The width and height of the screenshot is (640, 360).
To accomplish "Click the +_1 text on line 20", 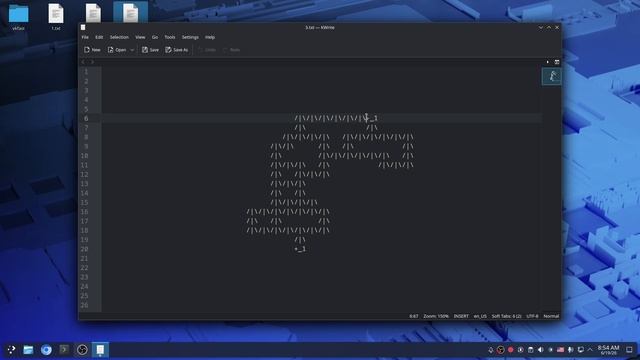I will pos(300,249).
